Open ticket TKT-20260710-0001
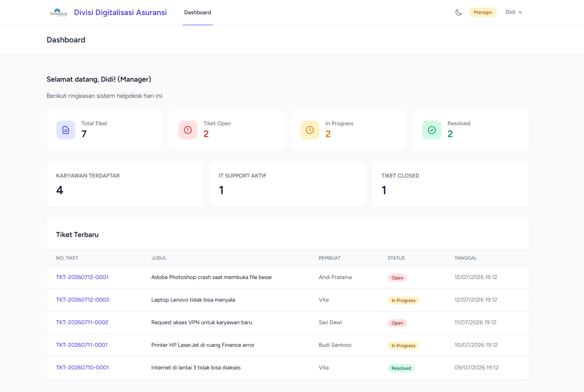The width and height of the screenshot is (584, 392). pyautogui.click(x=82, y=367)
